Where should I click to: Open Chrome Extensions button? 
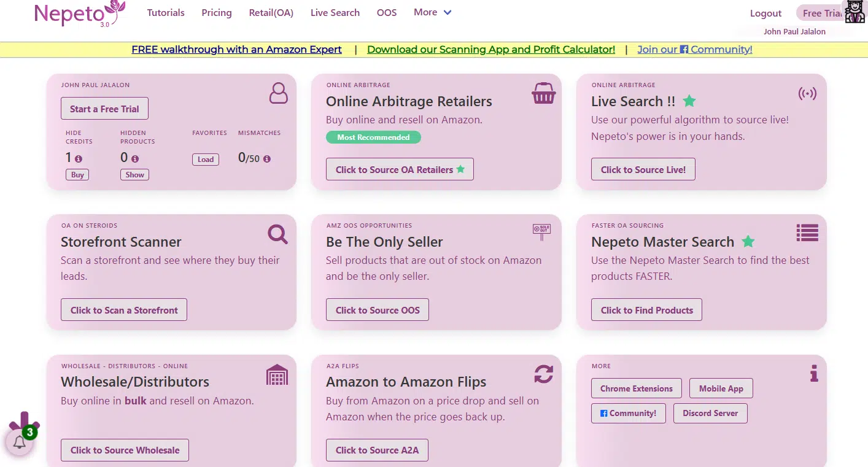(637, 388)
